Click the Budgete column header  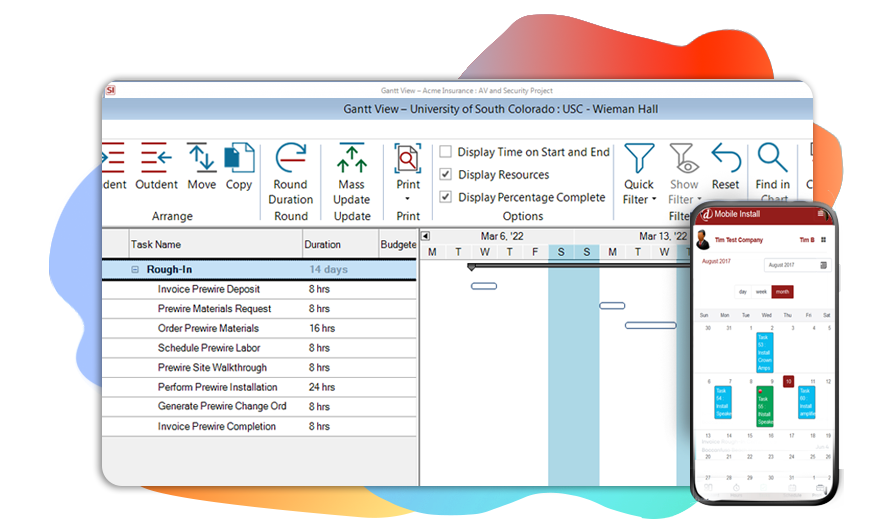pos(398,244)
